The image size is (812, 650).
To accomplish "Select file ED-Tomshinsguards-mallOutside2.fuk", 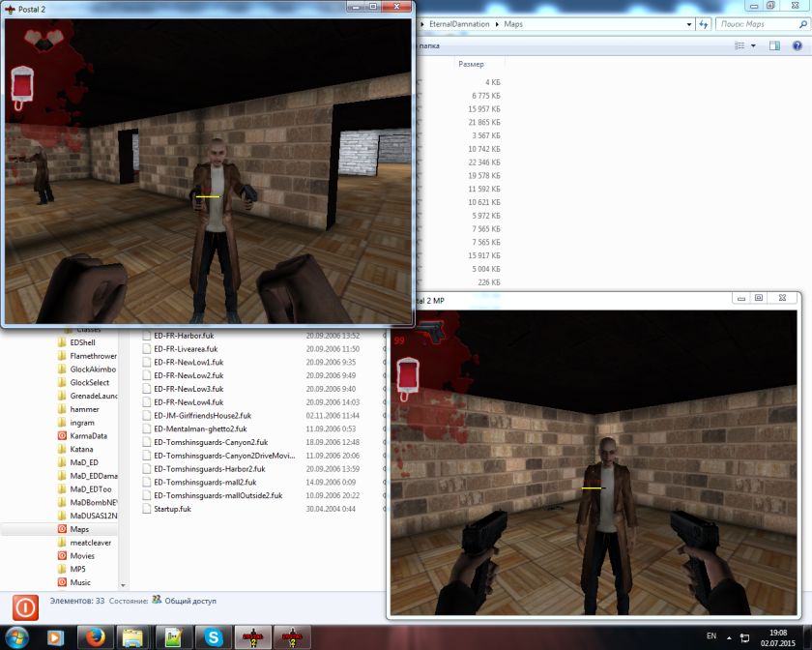I will click(x=218, y=495).
